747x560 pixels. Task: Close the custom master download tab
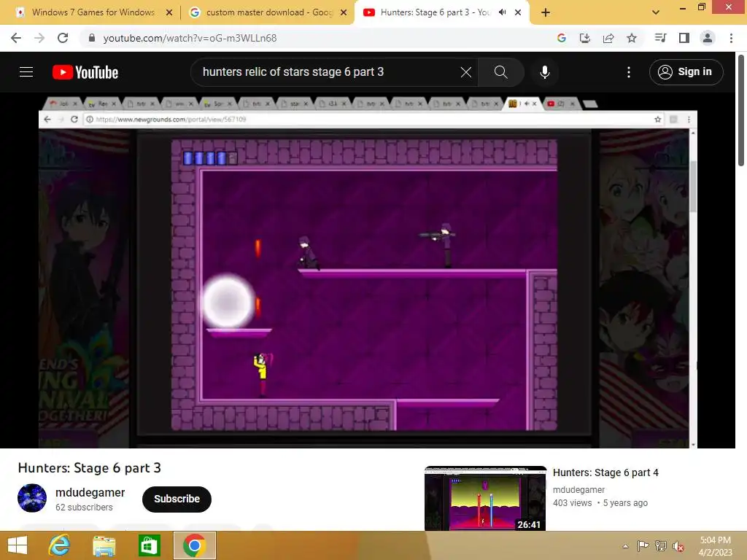click(344, 13)
